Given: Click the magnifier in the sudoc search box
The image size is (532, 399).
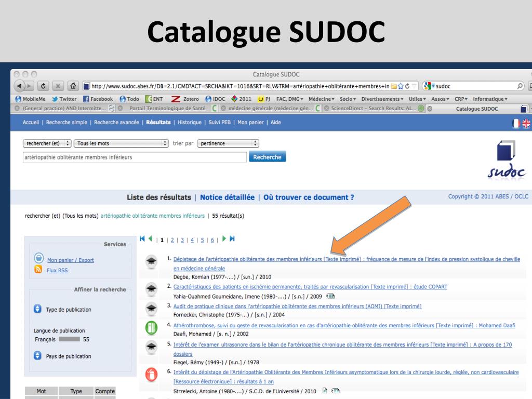Looking at the screenshot, I should coord(520,86).
